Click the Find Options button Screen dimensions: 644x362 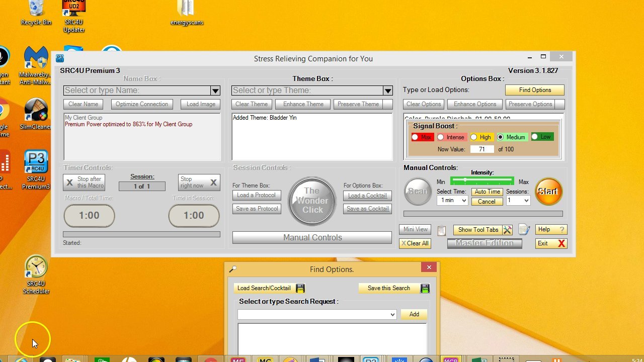[534, 90]
